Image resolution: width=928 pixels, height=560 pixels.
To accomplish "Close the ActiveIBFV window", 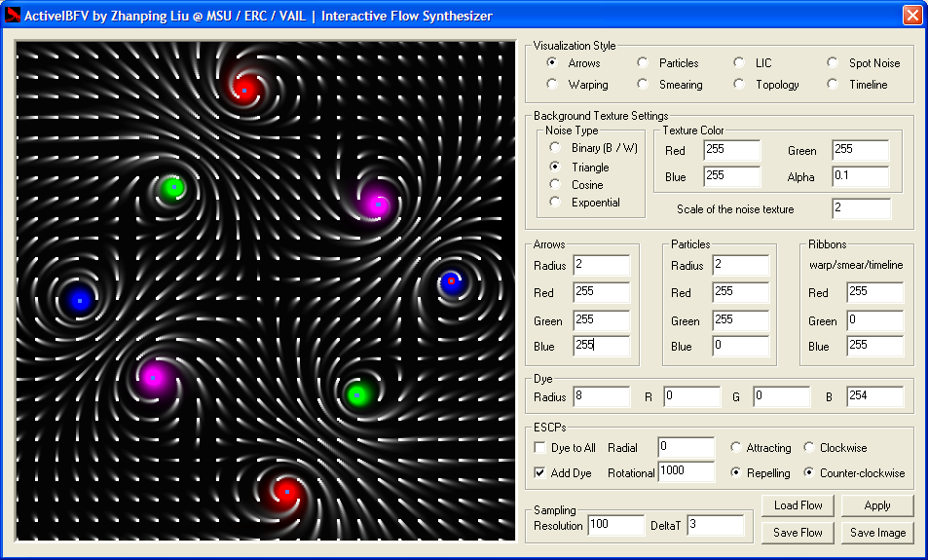I will click(x=911, y=16).
